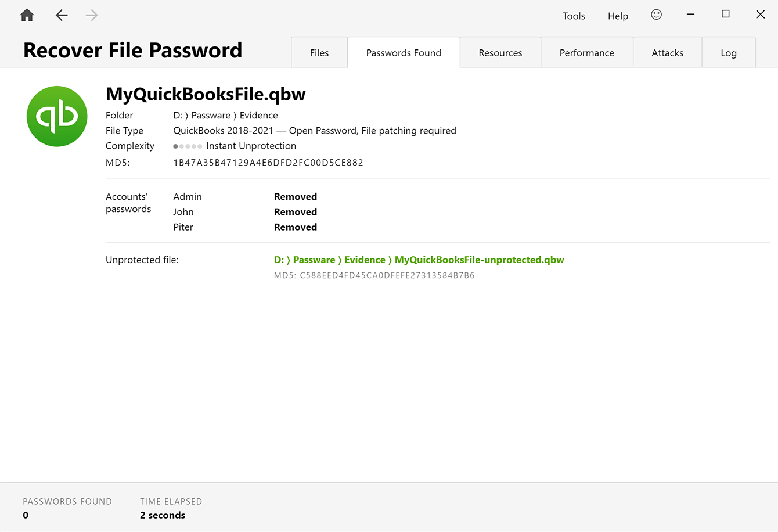This screenshot has width=778, height=532.
Task: Navigate forward with the right arrow
Action: [x=92, y=15]
